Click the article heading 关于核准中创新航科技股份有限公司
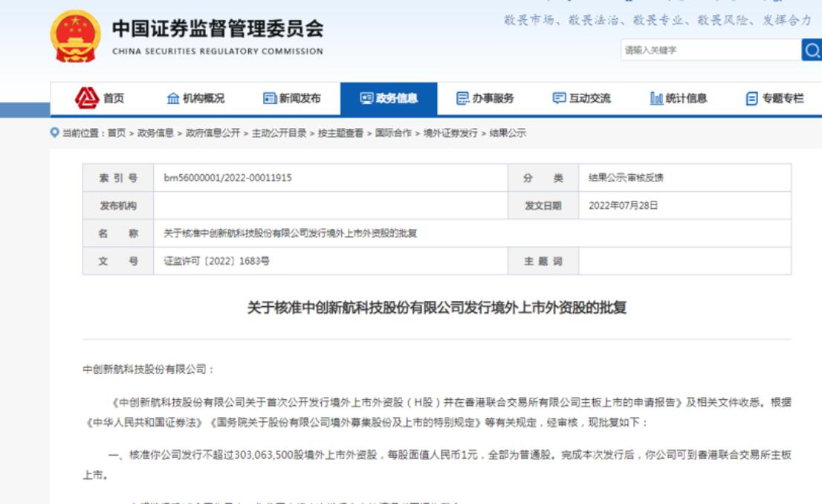The image size is (822, 504). 437,307
